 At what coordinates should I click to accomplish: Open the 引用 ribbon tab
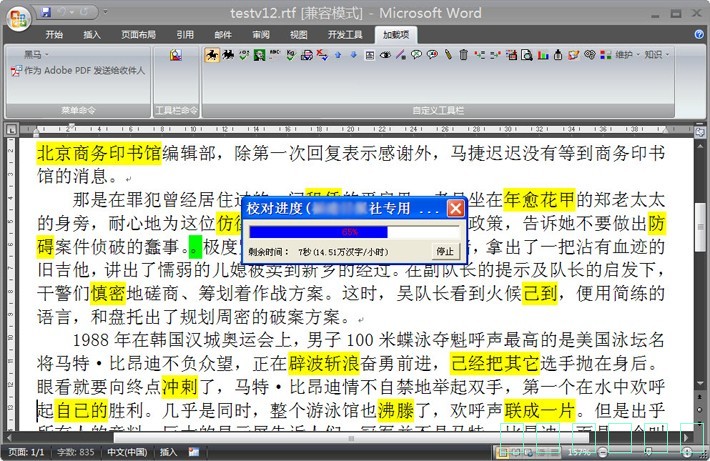click(185, 35)
